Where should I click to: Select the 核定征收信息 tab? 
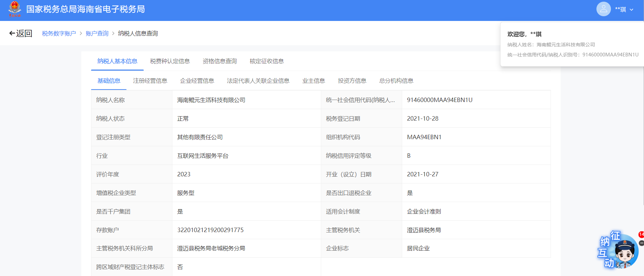point(267,61)
